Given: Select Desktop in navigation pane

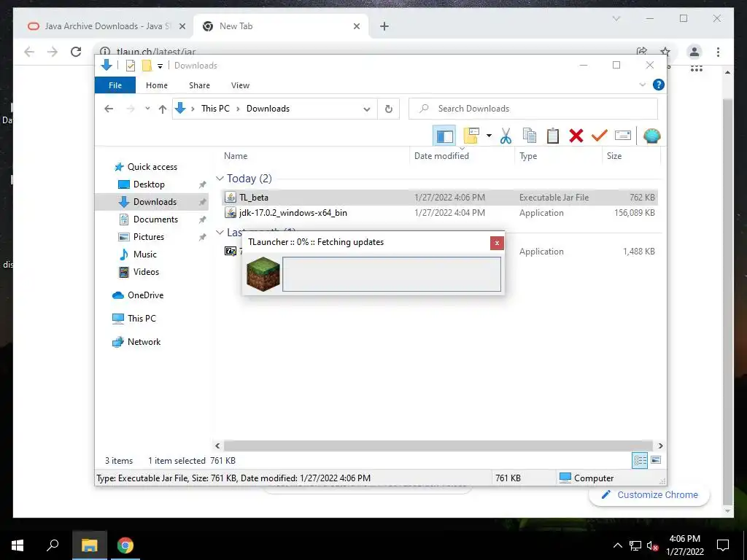Looking at the screenshot, I should click(149, 184).
